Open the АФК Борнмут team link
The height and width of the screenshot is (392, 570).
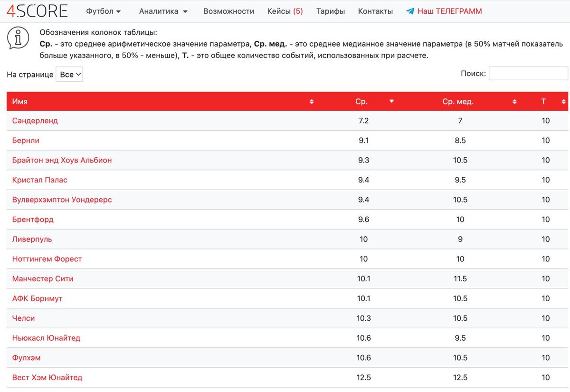click(x=38, y=298)
